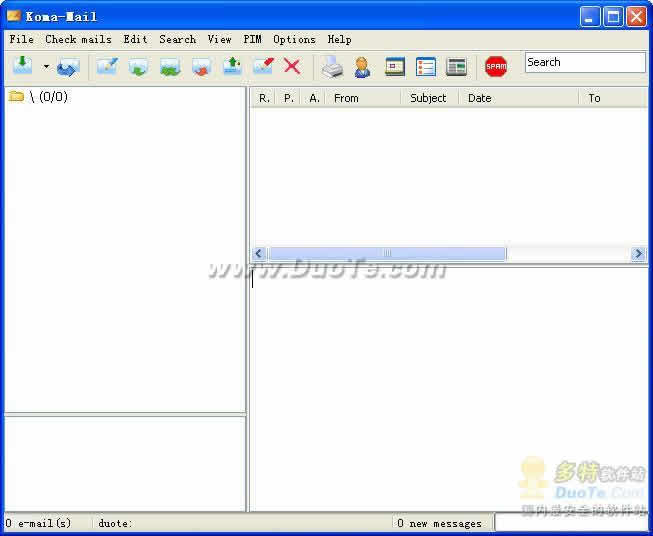Click the Search input field
Viewport: 653px width, 536px height.
(585, 62)
